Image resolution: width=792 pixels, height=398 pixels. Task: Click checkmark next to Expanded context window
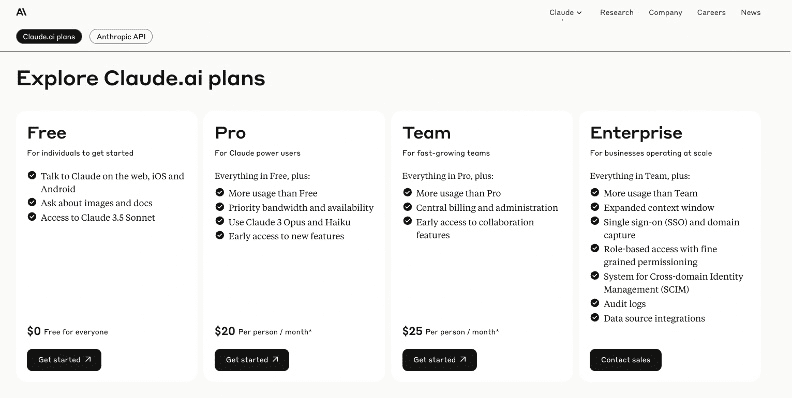[595, 207]
